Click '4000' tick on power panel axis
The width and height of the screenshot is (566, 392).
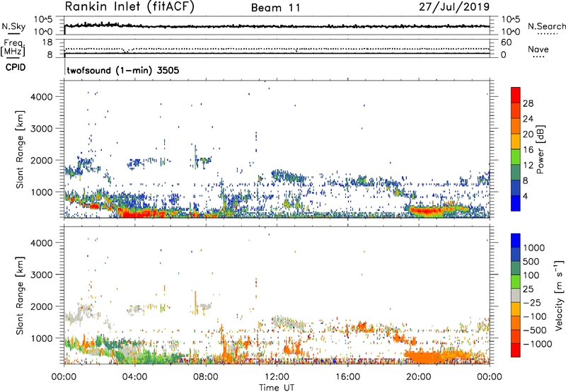point(41,97)
